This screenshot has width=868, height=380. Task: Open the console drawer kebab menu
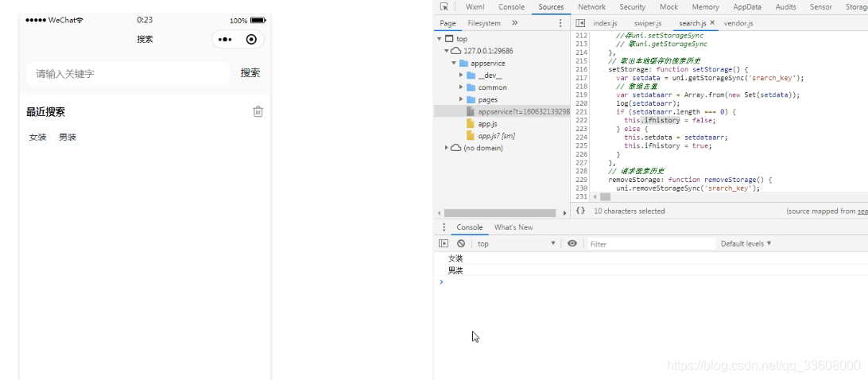point(444,227)
